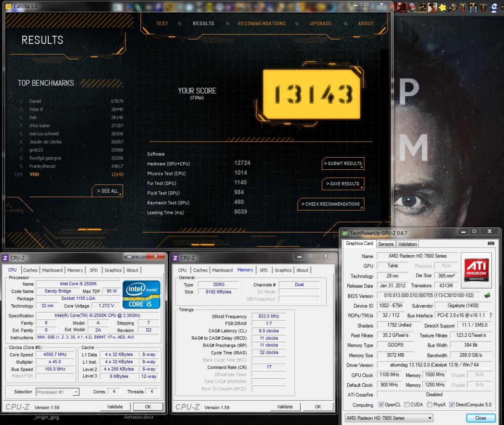
Task: Click Z icon of CPU-Z window showing CPU tab
Action: (x=5, y=258)
